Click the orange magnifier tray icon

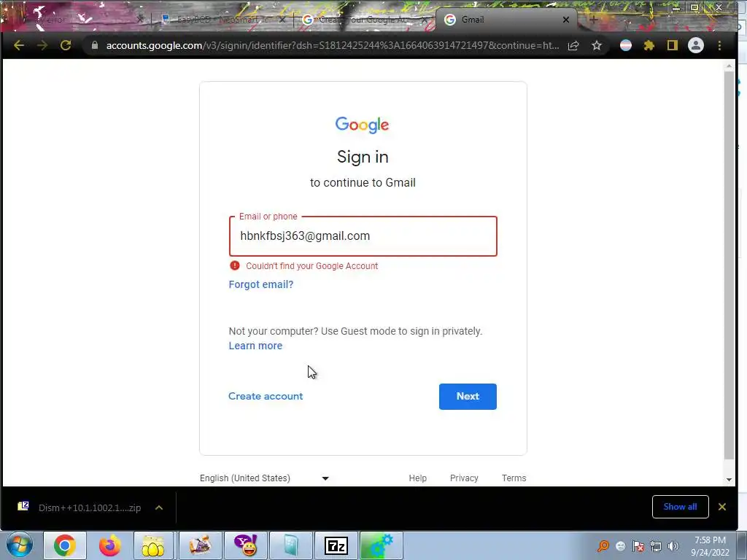click(x=603, y=546)
